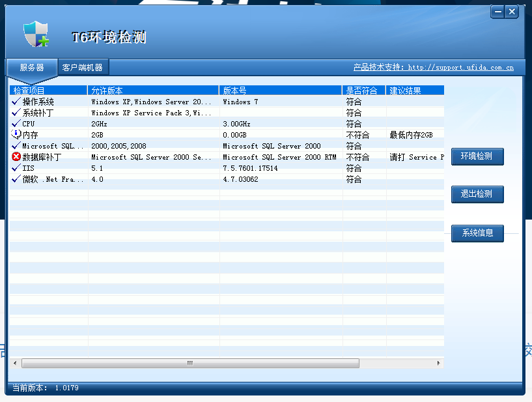Viewport: 532px width, 402px height.
Task: Click the 不符合 cell in 内存 row
Action: (x=357, y=135)
